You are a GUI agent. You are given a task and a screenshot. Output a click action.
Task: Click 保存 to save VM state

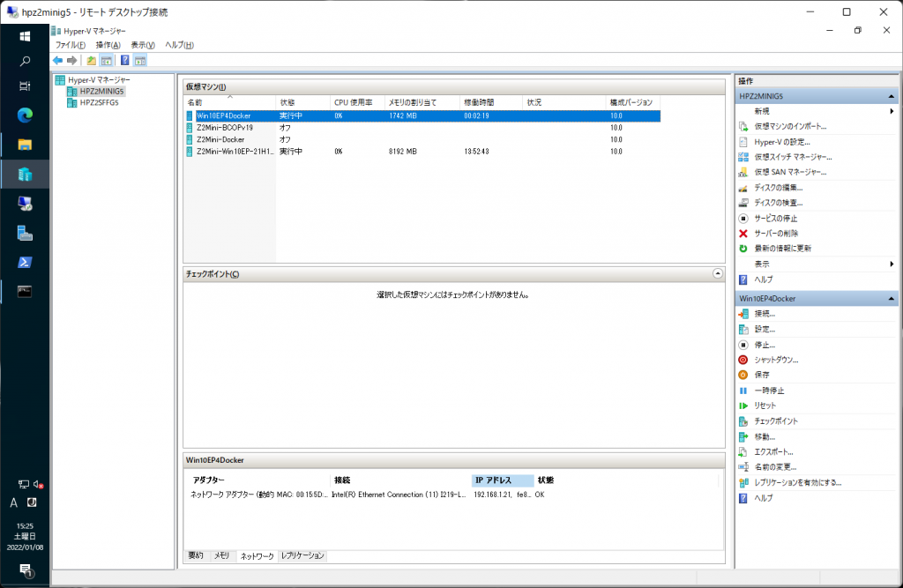pos(761,375)
